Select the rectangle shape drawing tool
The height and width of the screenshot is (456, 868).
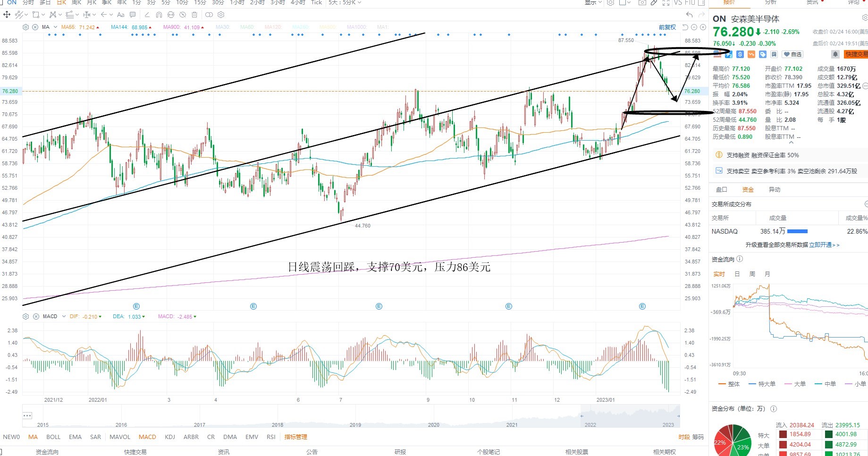tap(36, 15)
